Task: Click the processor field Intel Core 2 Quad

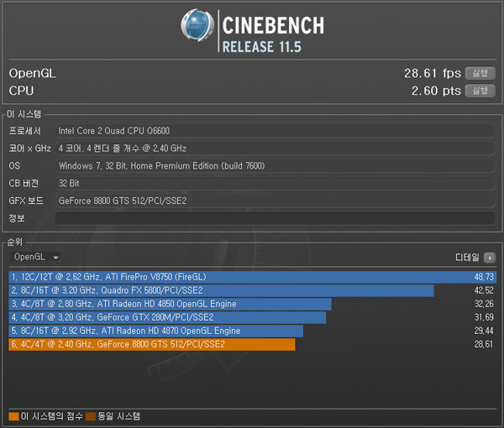Action: (x=275, y=131)
